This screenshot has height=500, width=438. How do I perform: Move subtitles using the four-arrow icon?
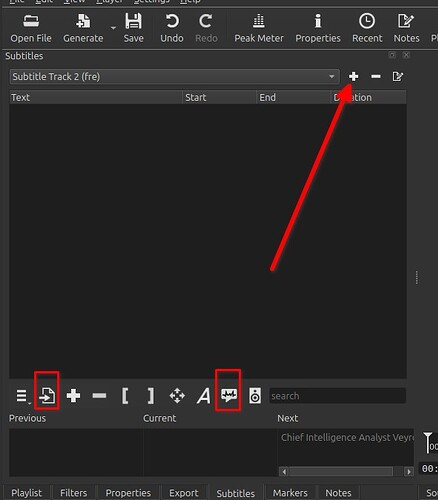click(x=177, y=396)
